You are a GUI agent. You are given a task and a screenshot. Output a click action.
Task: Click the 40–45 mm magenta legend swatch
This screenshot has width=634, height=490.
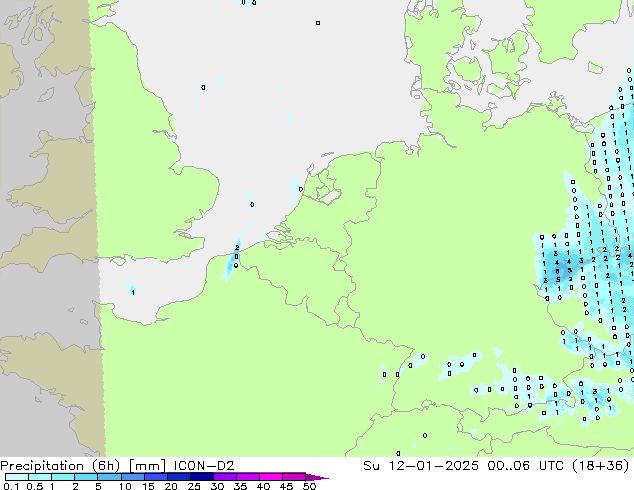click(x=271, y=477)
